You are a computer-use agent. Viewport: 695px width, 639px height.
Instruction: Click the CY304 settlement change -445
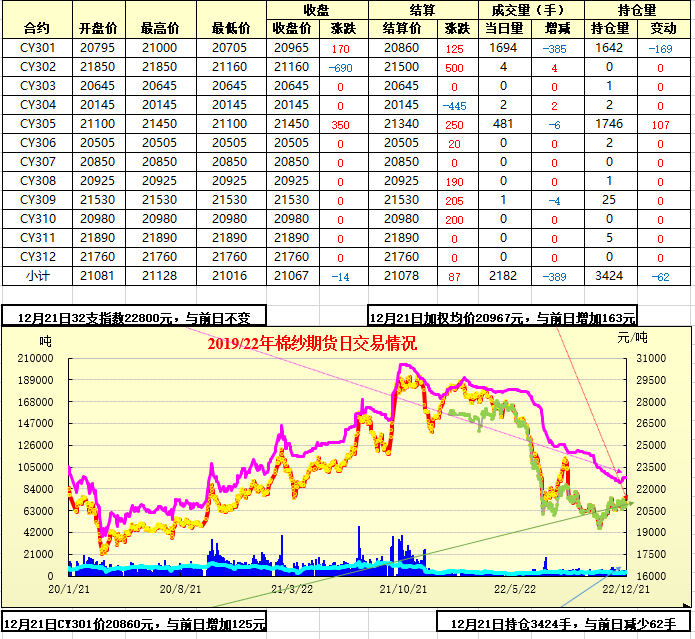(455, 105)
